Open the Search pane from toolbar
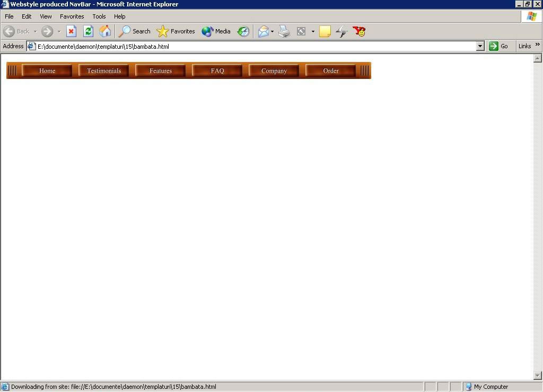The height and width of the screenshot is (392, 543). click(135, 31)
